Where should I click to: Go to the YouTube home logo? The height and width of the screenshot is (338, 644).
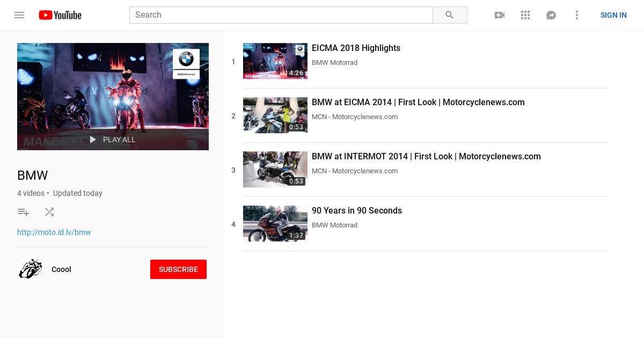[x=60, y=15]
